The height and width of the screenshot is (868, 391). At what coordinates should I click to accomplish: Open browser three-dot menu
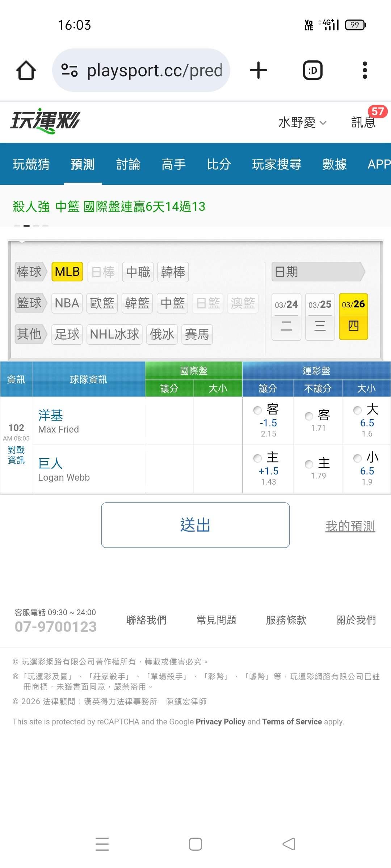coord(365,70)
